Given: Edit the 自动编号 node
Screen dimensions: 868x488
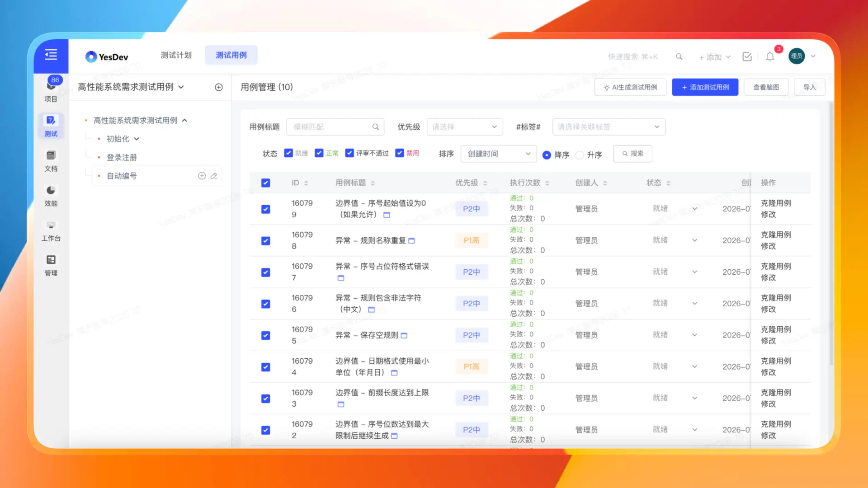Looking at the screenshot, I should click(214, 176).
